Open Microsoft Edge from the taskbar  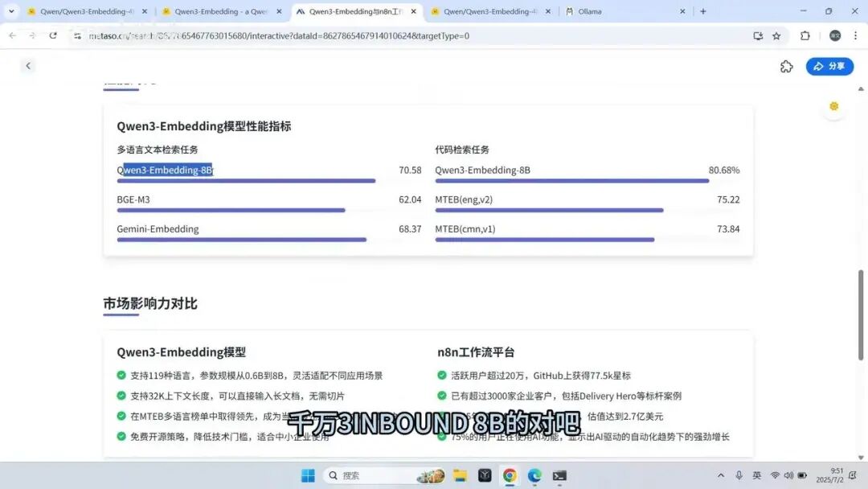[534, 475]
